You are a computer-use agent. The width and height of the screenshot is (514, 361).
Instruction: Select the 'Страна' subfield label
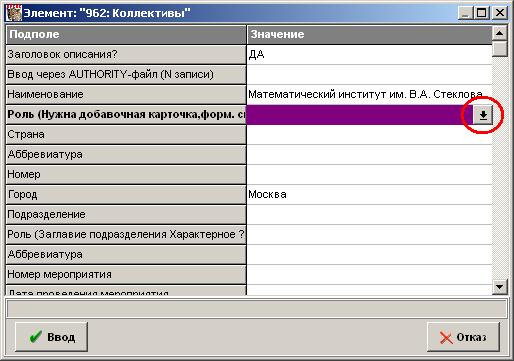tap(126, 135)
